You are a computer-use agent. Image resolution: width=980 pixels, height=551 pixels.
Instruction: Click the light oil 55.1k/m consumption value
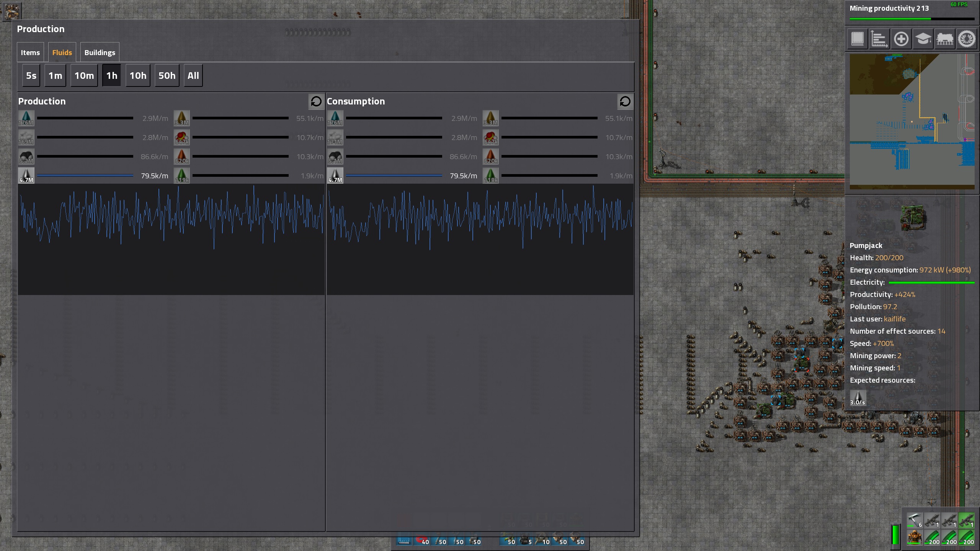(619, 118)
